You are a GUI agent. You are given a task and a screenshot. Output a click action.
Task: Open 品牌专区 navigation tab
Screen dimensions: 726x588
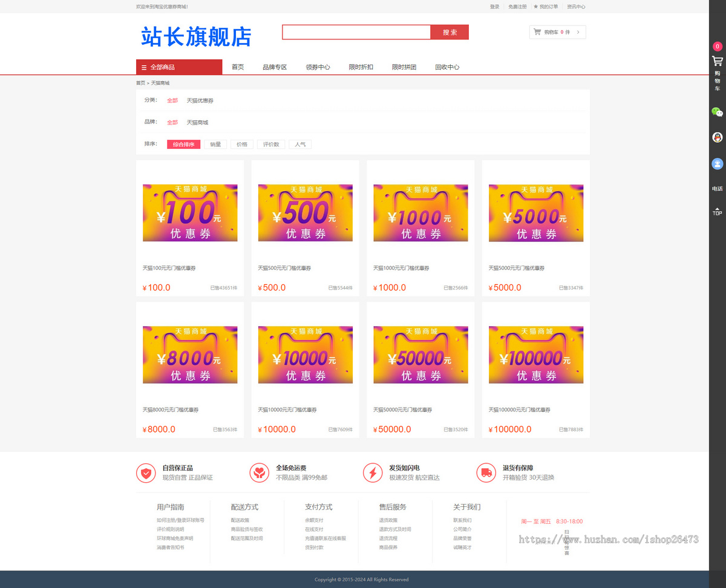[x=275, y=67]
